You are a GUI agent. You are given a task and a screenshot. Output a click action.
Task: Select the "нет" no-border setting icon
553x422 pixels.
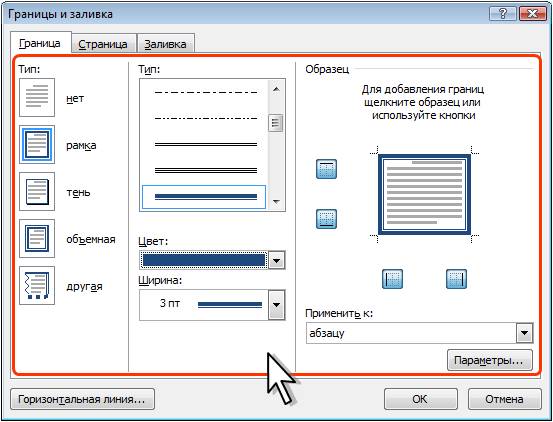[37, 98]
